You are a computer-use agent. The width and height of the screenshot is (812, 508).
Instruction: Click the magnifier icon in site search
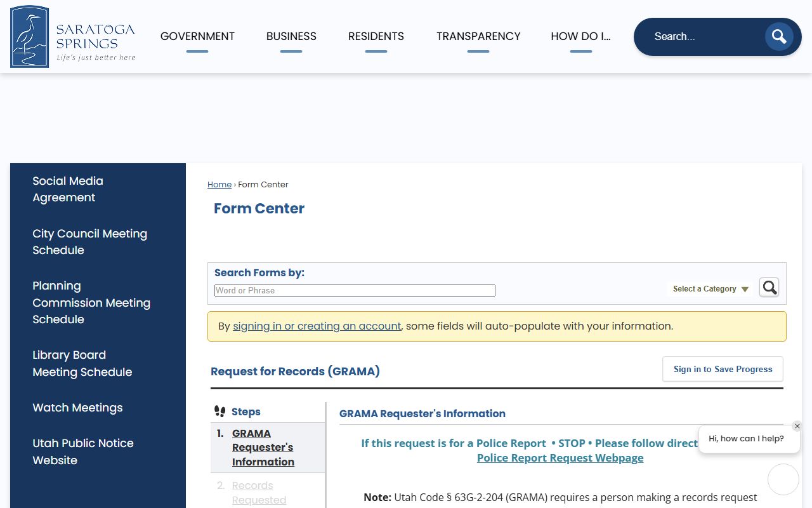[778, 37]
